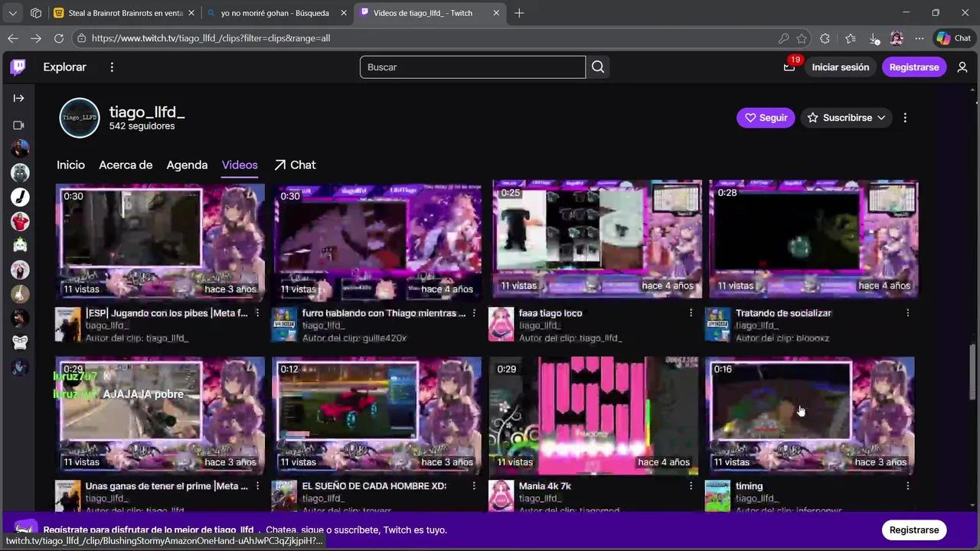Expand the collapsed left sidebar
The width and height of the screenshot is (980, 551).
tap(18, 98)
